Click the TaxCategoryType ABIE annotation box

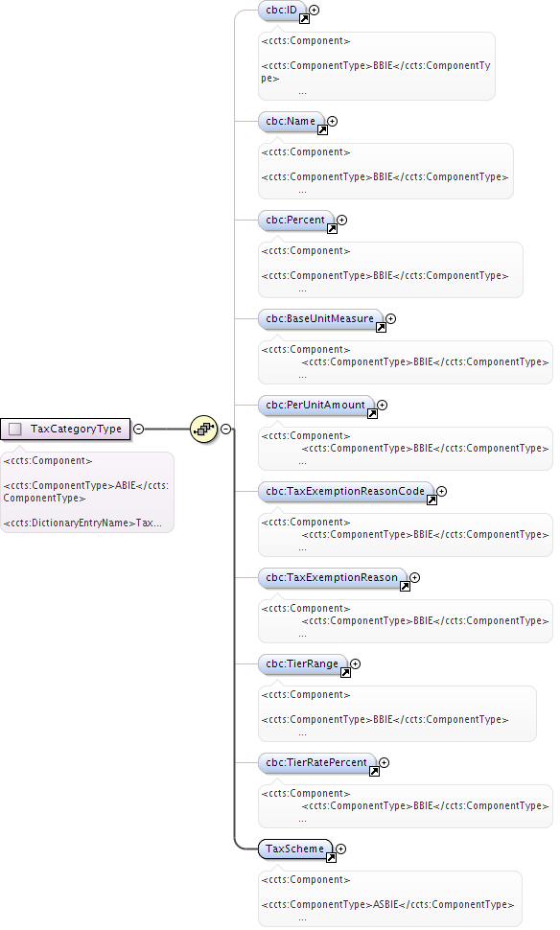(x=87, y=492)
